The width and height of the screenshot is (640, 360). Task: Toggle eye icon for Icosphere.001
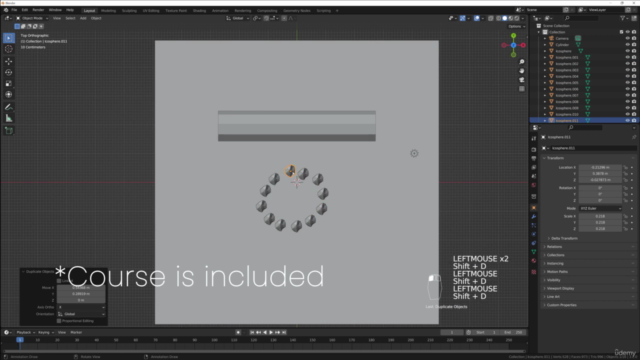coord(627,57)
